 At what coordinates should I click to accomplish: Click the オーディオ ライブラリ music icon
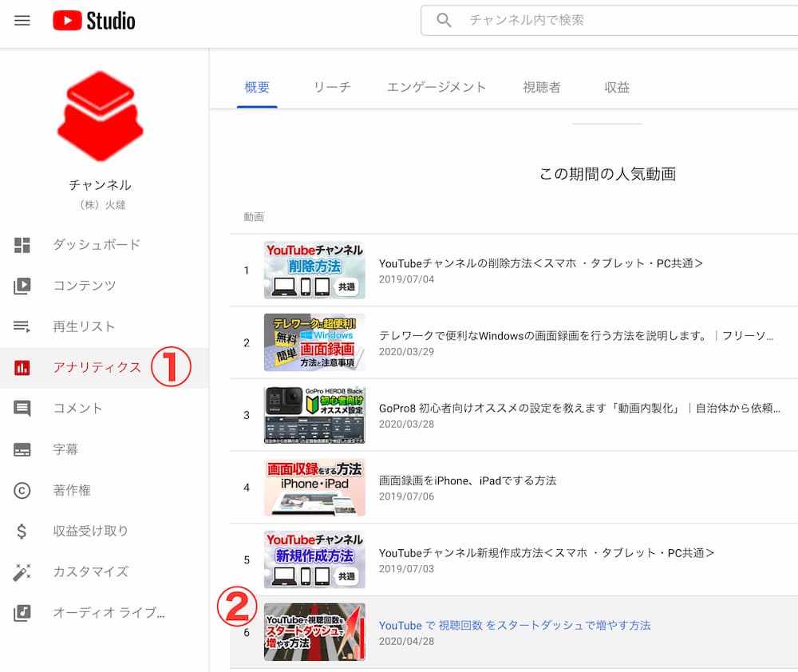22,613
